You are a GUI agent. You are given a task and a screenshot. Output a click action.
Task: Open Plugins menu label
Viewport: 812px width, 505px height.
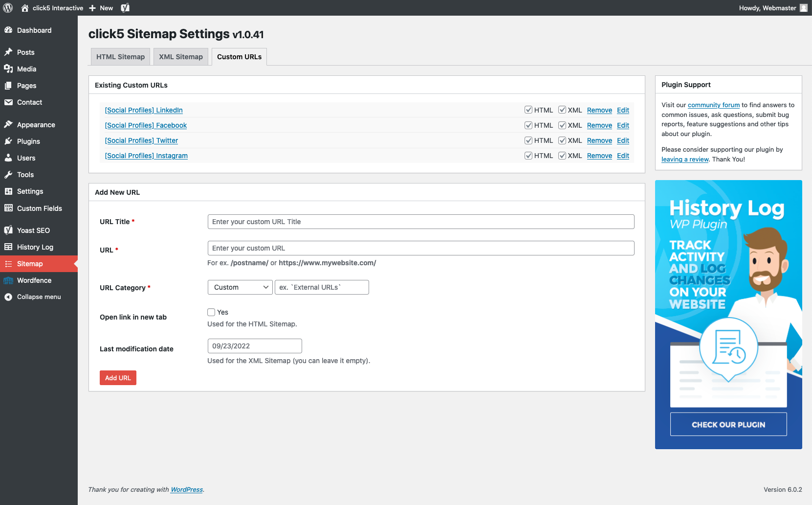[28, 141]
